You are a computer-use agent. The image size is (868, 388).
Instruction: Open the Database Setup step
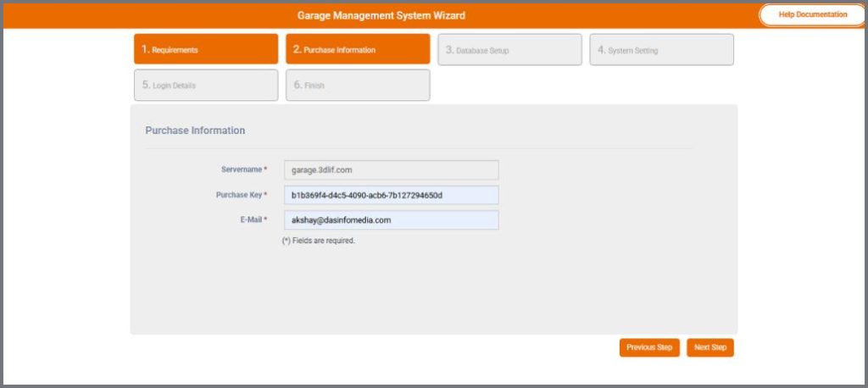[x=509, y=50]
